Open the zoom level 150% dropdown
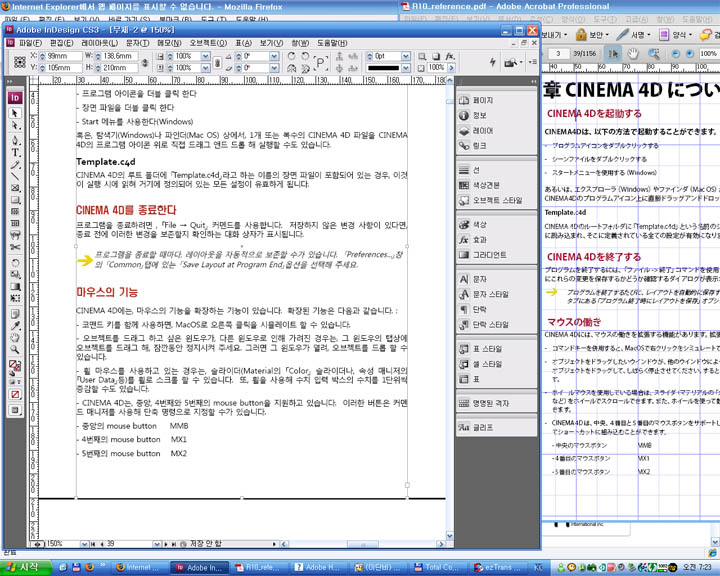 click(84, 544)
